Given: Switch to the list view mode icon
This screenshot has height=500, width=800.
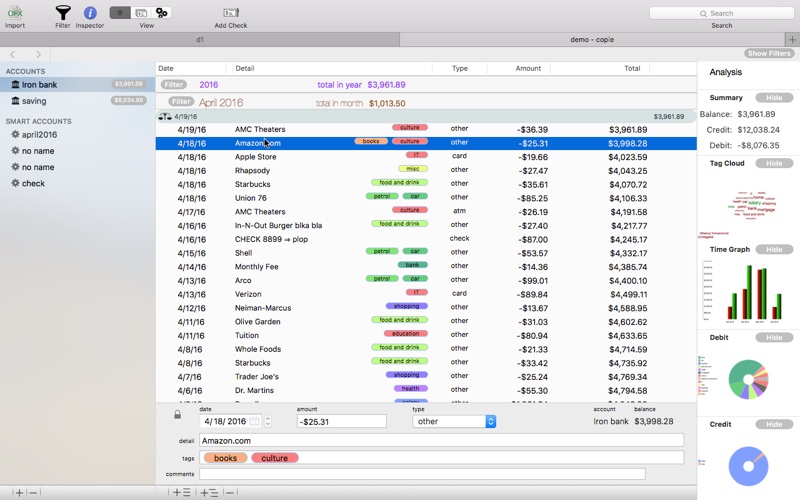Looking at the screenshot, I should (x=120, y=13).
